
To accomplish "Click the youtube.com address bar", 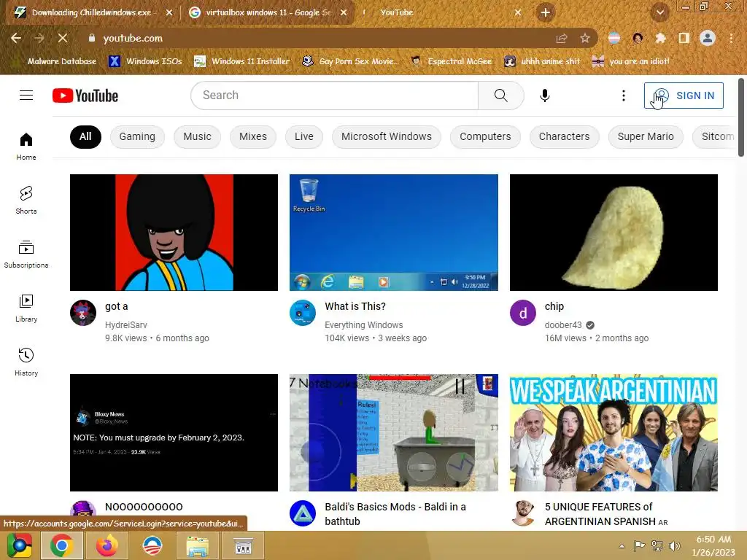I will click(314, 38).
